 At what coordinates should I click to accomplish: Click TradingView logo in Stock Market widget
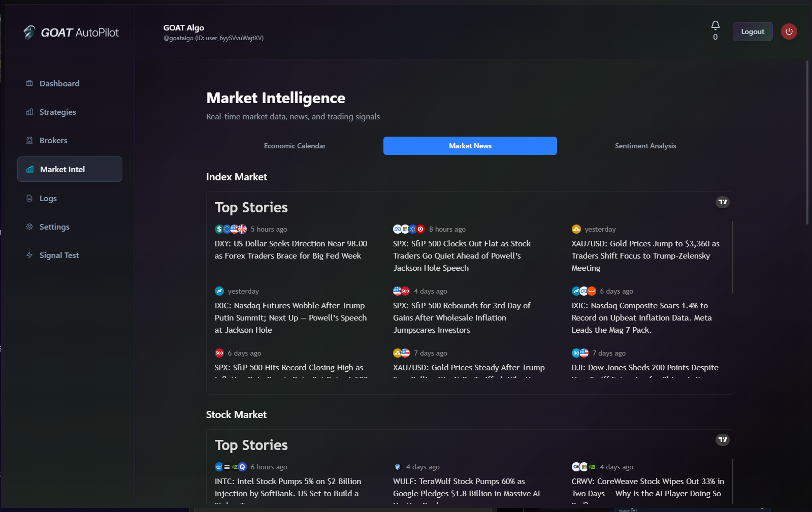click(x=723, y=440)
